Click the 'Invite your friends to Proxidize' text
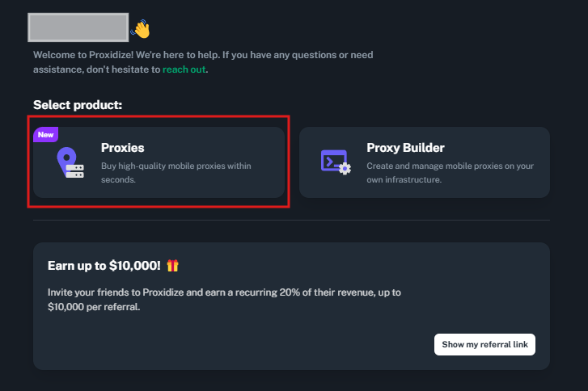The image size is (588, 391). 224,300
